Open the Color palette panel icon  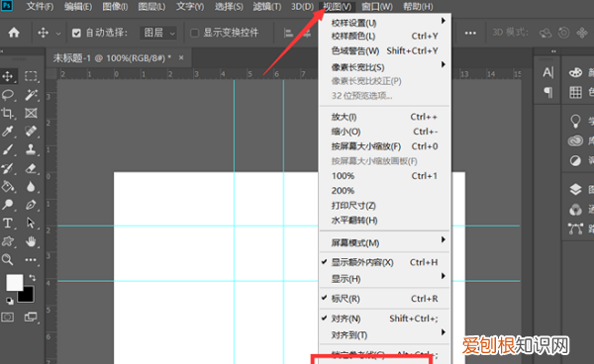click(575, 72)
